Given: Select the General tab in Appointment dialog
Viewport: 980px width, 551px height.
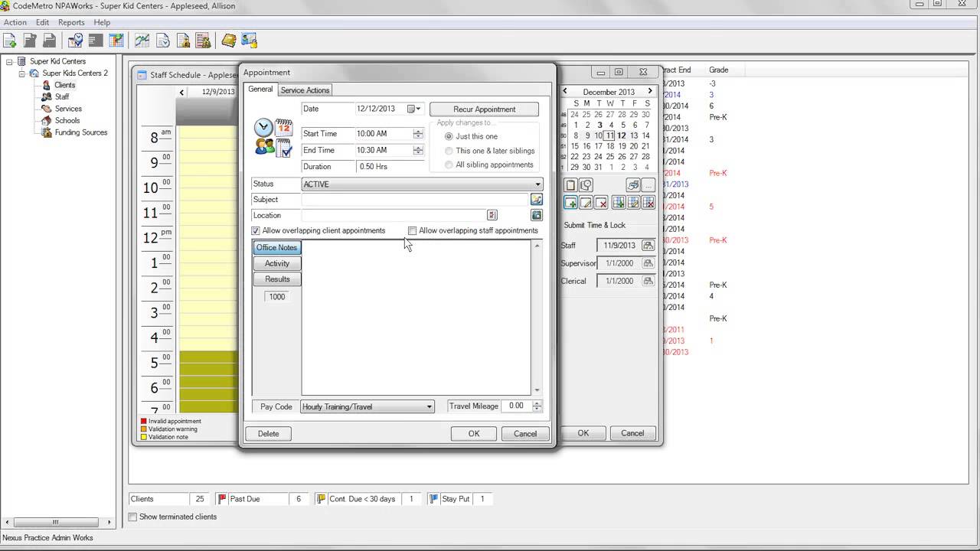Looking at the screenshot, I should pyautogui.click(x=260, y=90).
